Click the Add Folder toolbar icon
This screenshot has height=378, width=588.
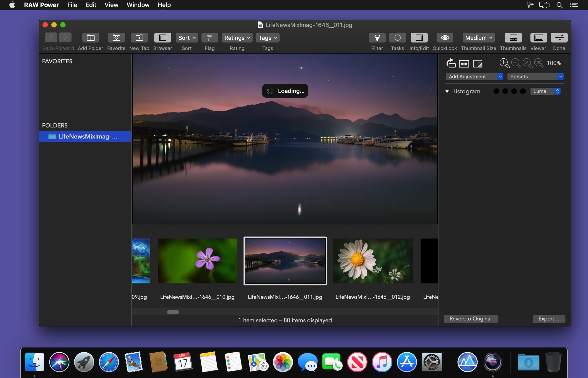point(90,38)
